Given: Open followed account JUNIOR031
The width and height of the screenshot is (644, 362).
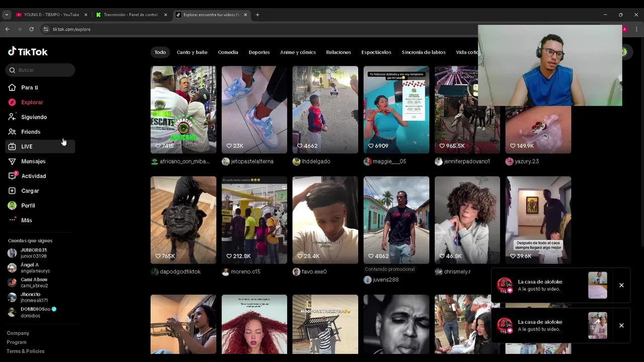Looking at the screenshot, I should click(x=28, y=253).
